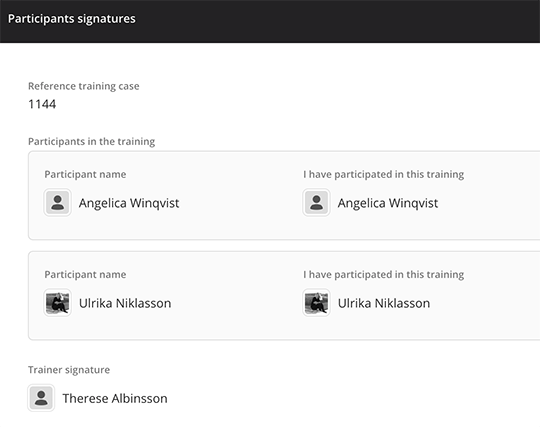Click the reference training case value 1144

point(42,104)
